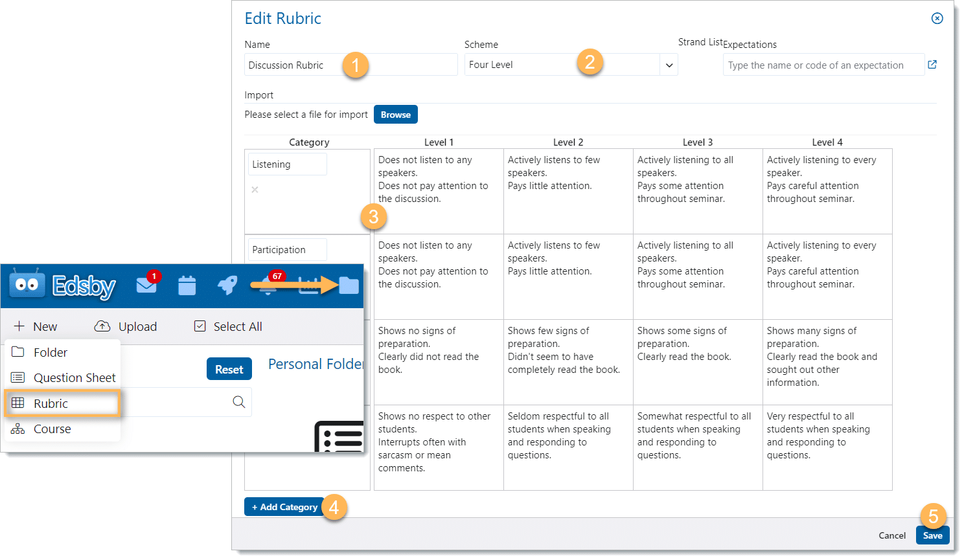This screenshot has height=560, width=964.
Task: Click the Add Category button
Action: coord(284,507)
